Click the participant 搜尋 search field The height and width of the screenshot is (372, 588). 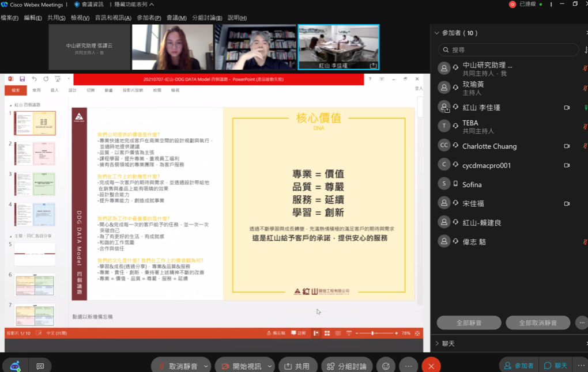click(x=508, y=50)
